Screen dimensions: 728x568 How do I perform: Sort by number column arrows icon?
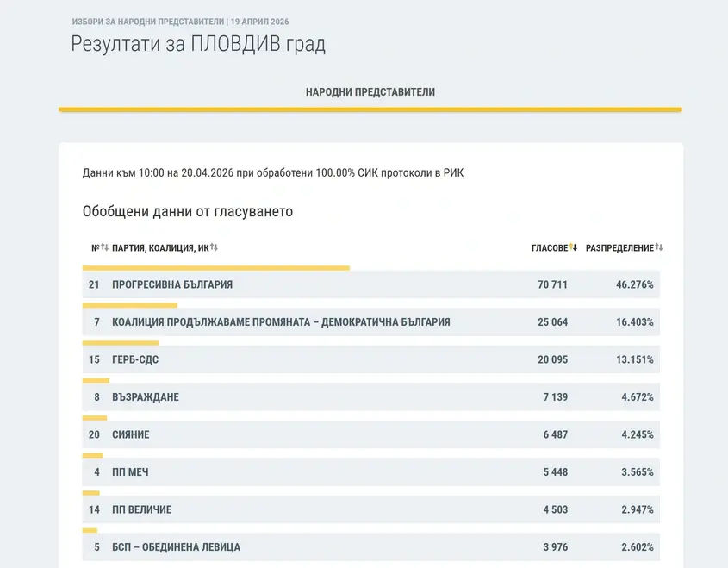click(x=105, y=248)
